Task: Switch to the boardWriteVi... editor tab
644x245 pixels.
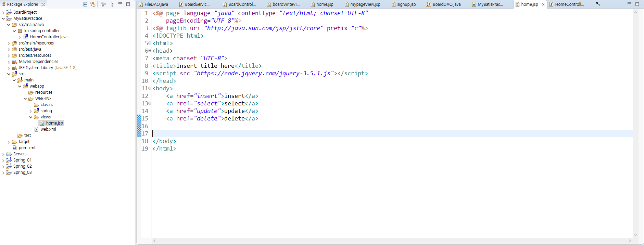Action: click(x=283, y=4)
